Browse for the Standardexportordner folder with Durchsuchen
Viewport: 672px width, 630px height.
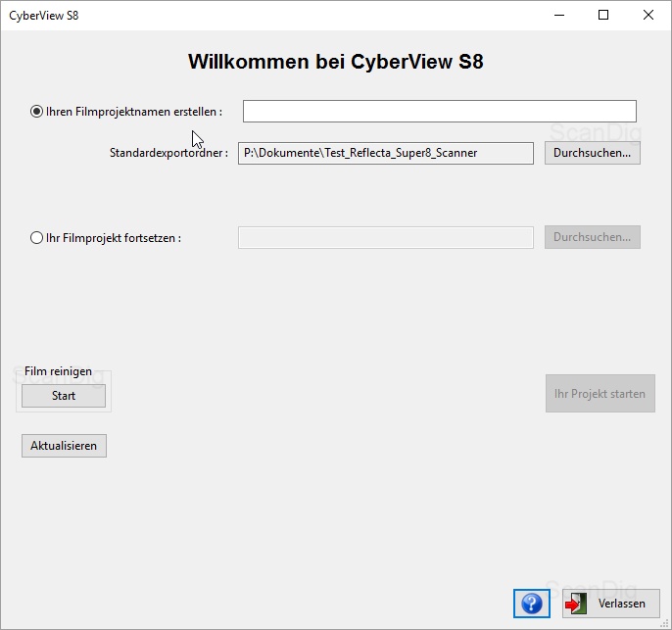coord(593,153)
